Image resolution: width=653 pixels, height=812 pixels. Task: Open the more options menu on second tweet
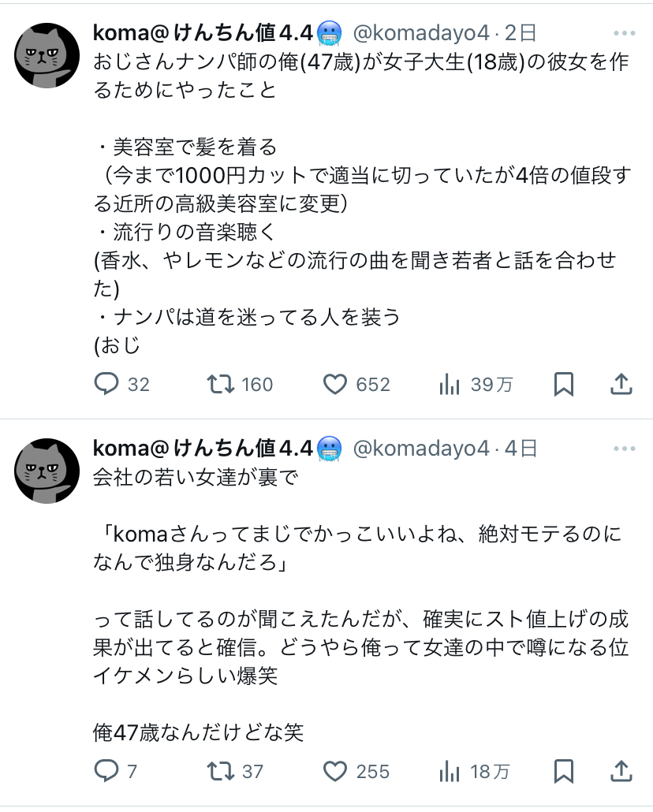(x=623, y=449)
